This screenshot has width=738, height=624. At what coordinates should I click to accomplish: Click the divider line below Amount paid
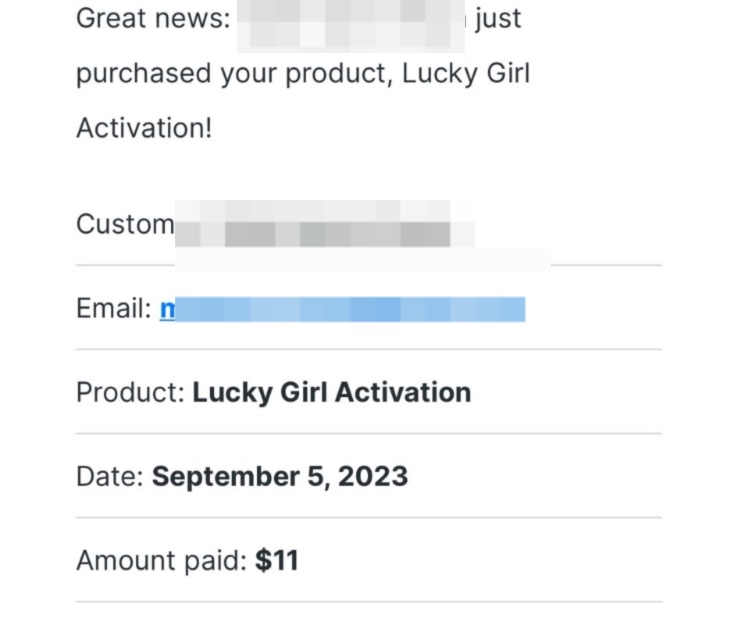(x=368, y=601)
